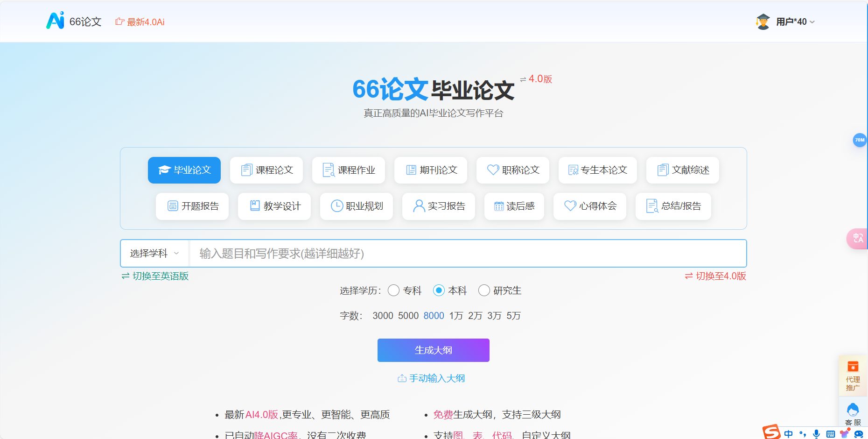Select the 研究生 education level option
Viewport: 868px width, 439px height.
[x=484, y=290]
